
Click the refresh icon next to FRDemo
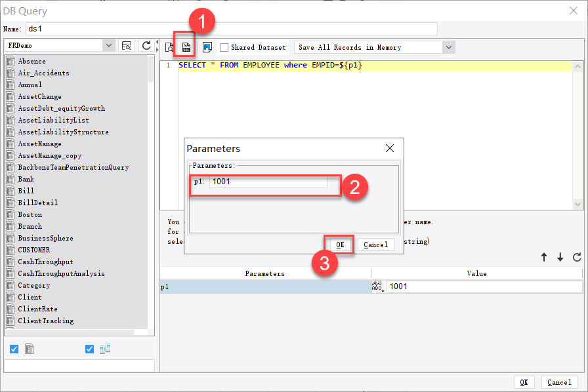click(146, 46)
